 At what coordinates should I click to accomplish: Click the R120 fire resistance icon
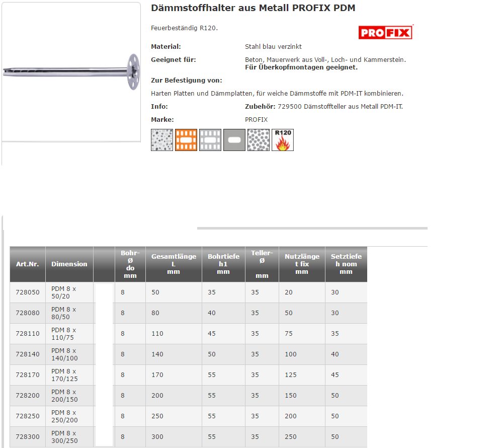[283, 140]
